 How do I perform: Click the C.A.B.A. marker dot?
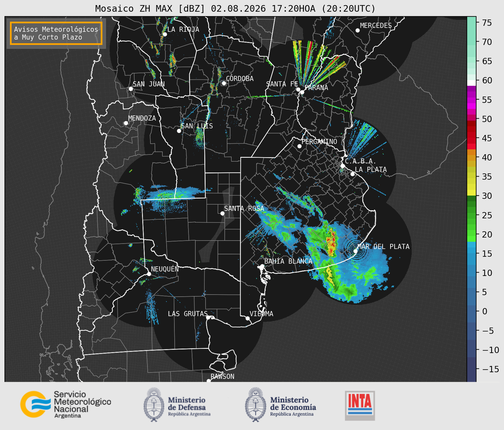[x=343, y=166]
